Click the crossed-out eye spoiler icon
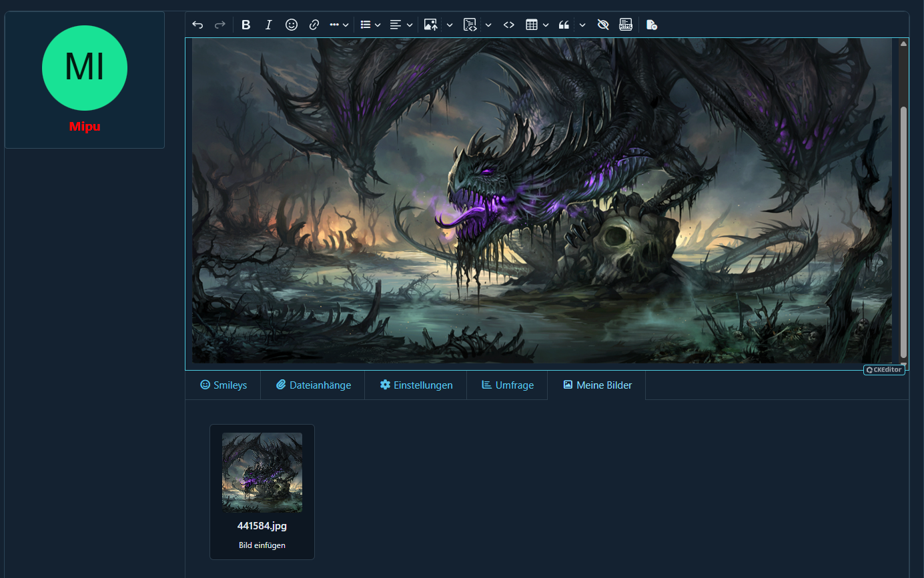The height and width of the screenshot is (578, 924). [x=603, y=25]
